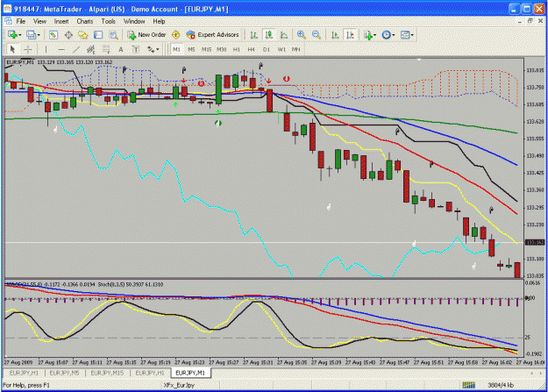
Task: Expand the New Chart dropdown arrow
Action: pos(20,35)
